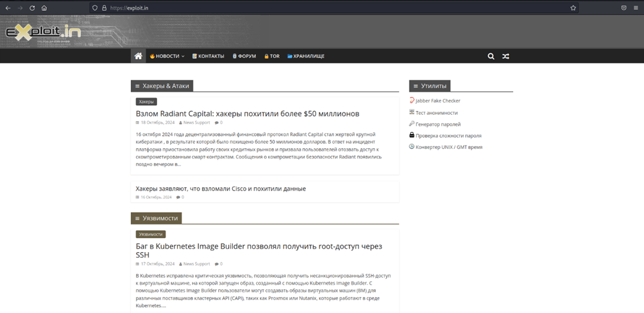Open the Cisco breach article headline
644x313 pixels.
[221, 189]
